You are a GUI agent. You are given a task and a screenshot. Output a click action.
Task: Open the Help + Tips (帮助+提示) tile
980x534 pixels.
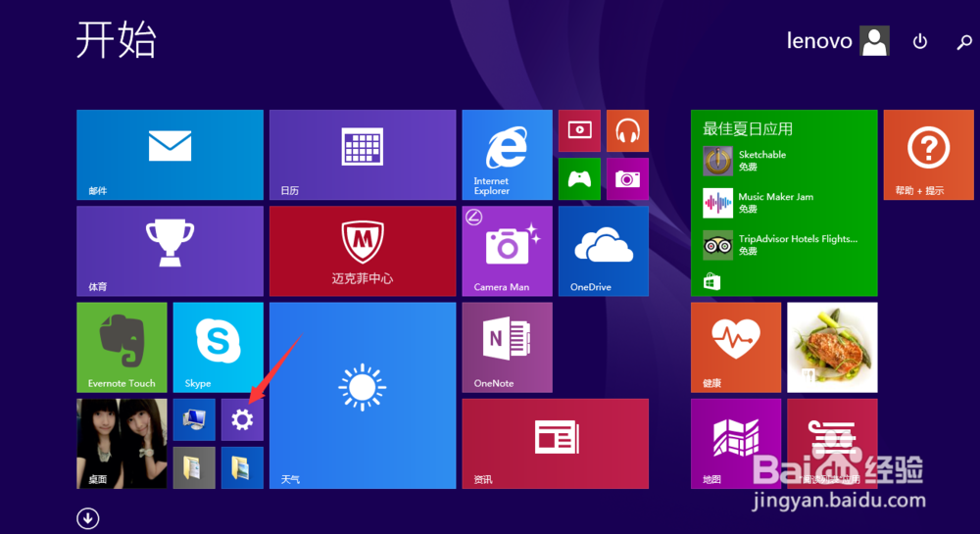click(928, 155)
